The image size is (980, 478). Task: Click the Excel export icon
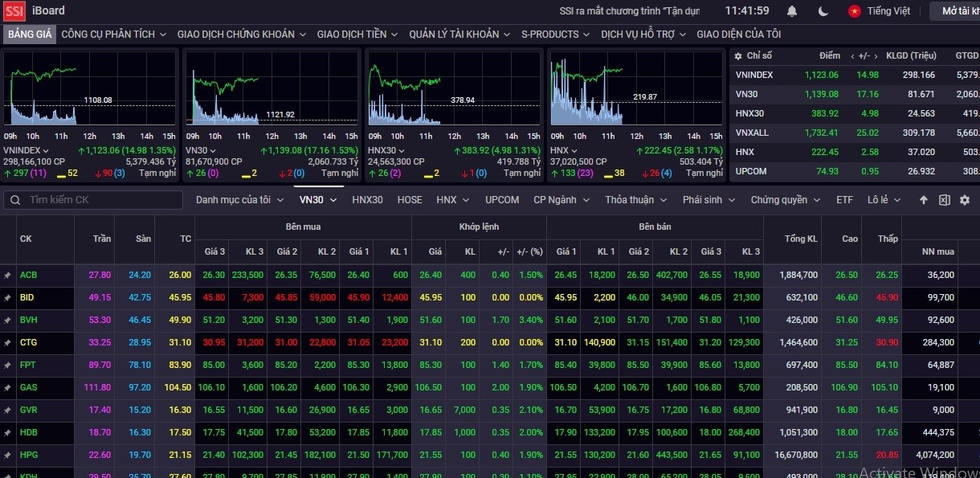945,200
